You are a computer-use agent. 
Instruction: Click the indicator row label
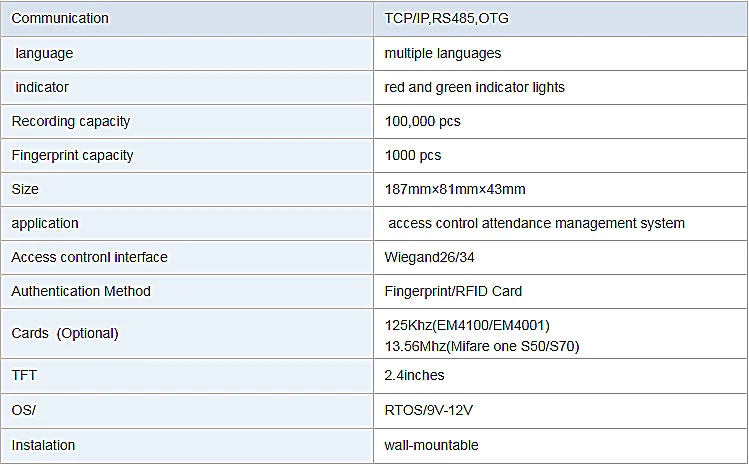42,87
